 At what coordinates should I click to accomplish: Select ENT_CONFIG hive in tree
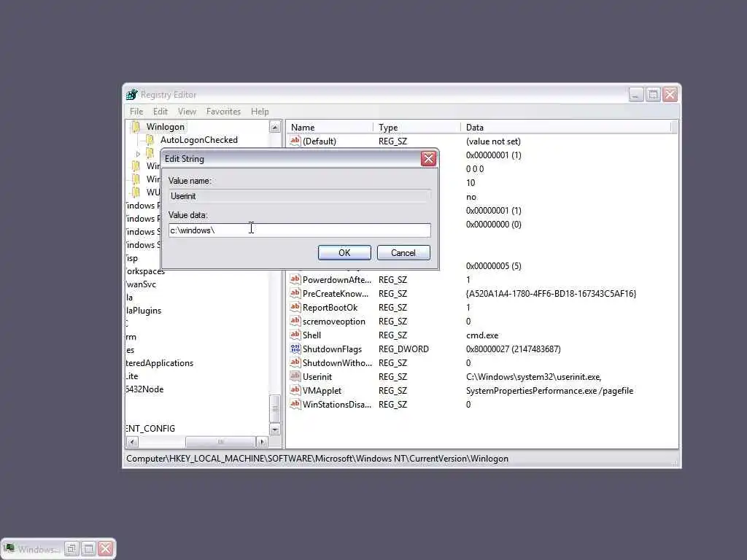point(150,429)
